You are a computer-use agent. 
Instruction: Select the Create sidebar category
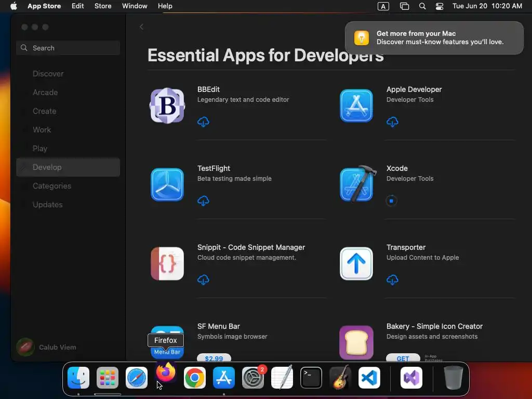(x=68, y=111)
